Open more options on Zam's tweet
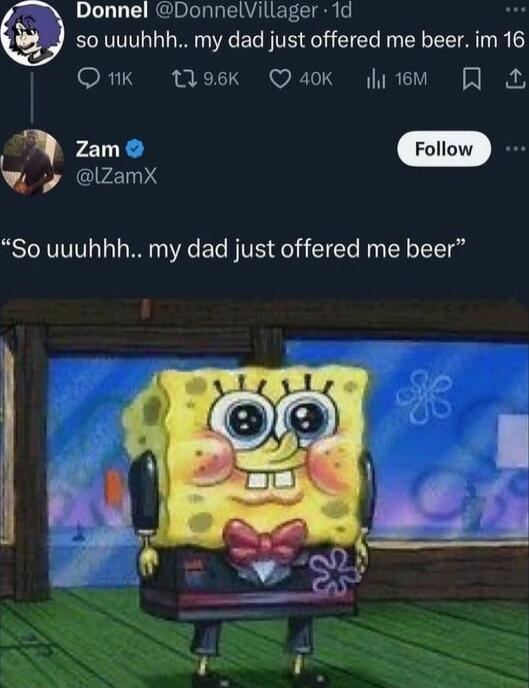Viewport: 529px width, 688px height. tap(515, 149)
